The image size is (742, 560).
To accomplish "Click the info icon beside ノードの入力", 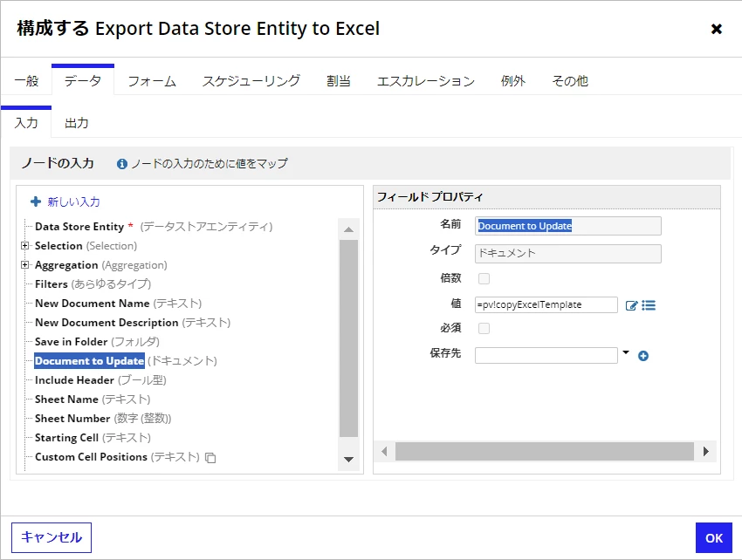I will (122, 164).
